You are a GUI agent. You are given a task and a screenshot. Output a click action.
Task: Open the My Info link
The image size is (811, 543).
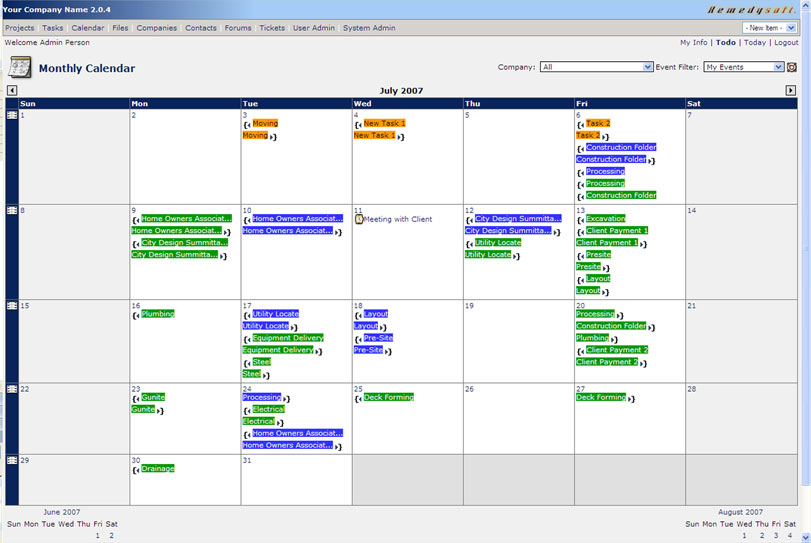(x=694, y=43)
